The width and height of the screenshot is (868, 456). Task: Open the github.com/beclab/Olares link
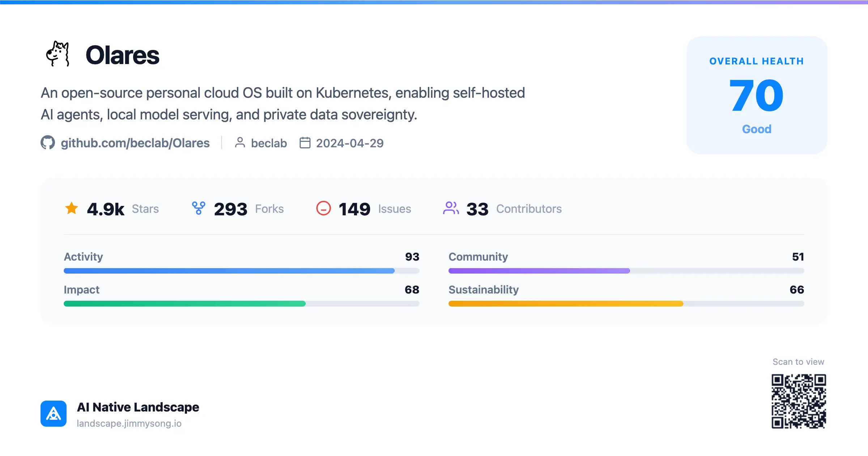(135, 143)
